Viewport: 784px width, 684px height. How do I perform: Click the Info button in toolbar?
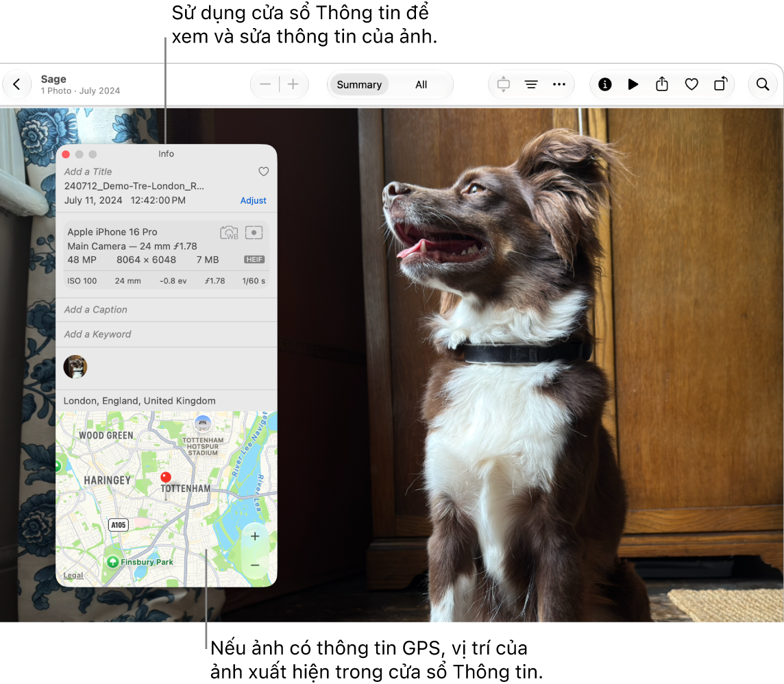[x=604, y=84]
